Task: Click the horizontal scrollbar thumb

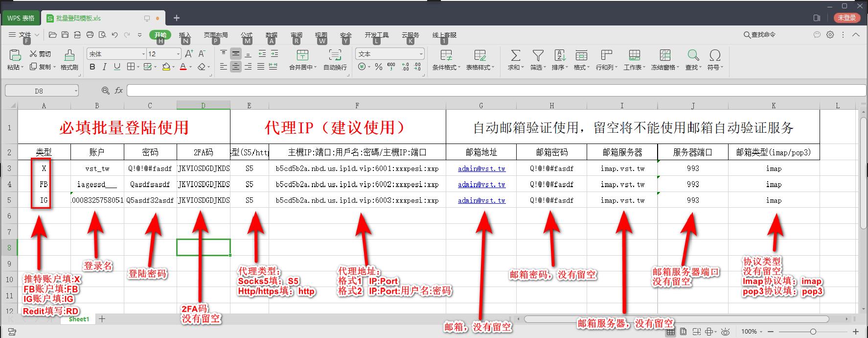Action: coord(676,319)
